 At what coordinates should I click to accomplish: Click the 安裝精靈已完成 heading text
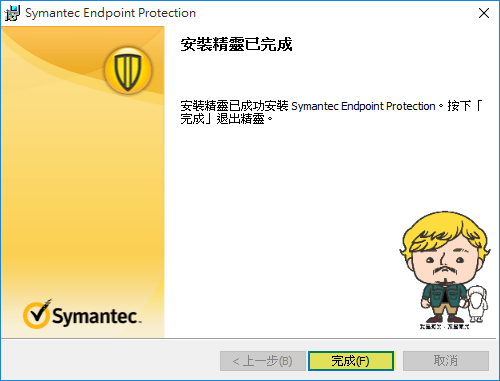pyautogui.click(x=236, y=44)
